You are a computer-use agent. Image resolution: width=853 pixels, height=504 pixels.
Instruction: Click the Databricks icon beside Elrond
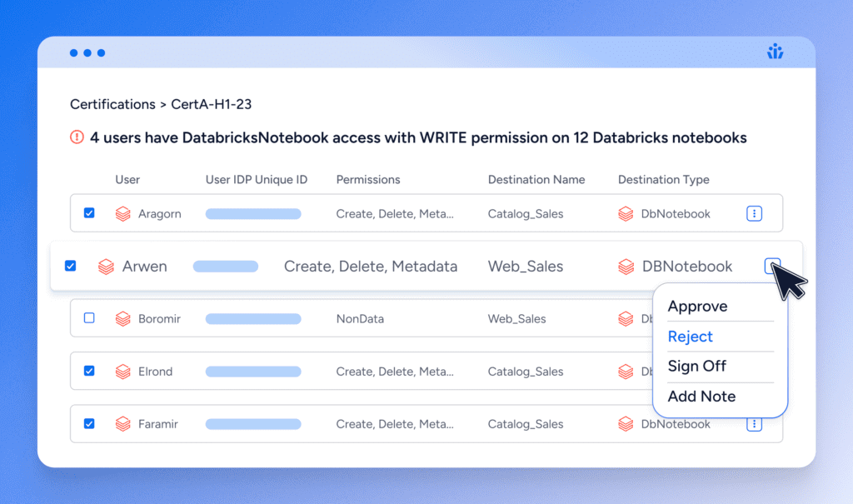pos(123,372)
